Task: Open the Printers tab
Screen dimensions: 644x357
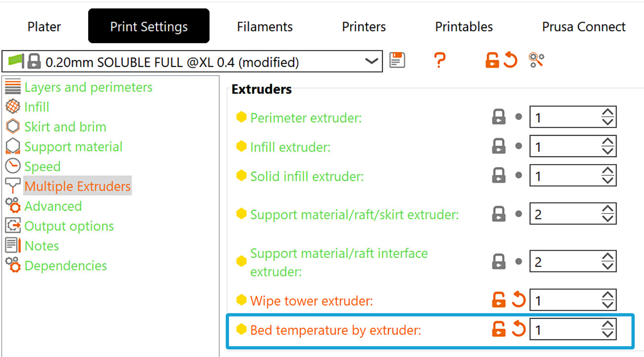Action: [x=363, y=27]
